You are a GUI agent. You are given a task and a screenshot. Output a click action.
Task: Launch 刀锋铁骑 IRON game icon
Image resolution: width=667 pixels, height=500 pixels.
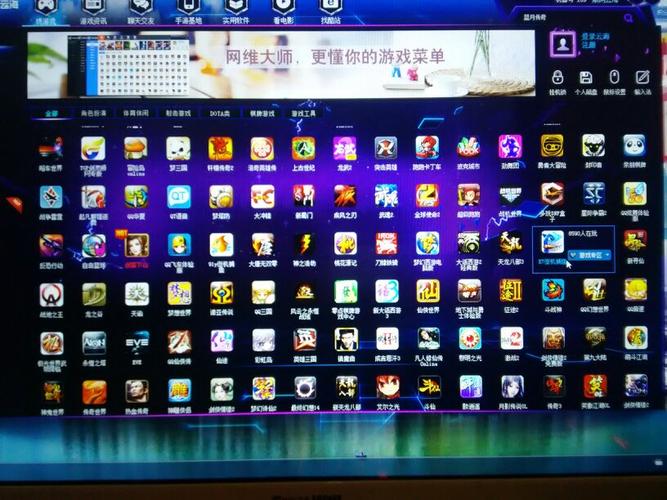pyautogui.click(x=386, y=244)
